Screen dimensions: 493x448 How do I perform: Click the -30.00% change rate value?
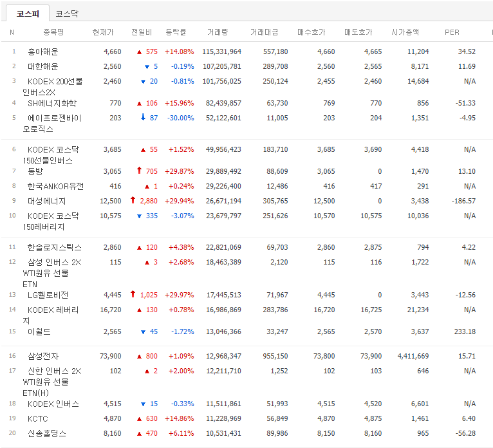point(180,118)
